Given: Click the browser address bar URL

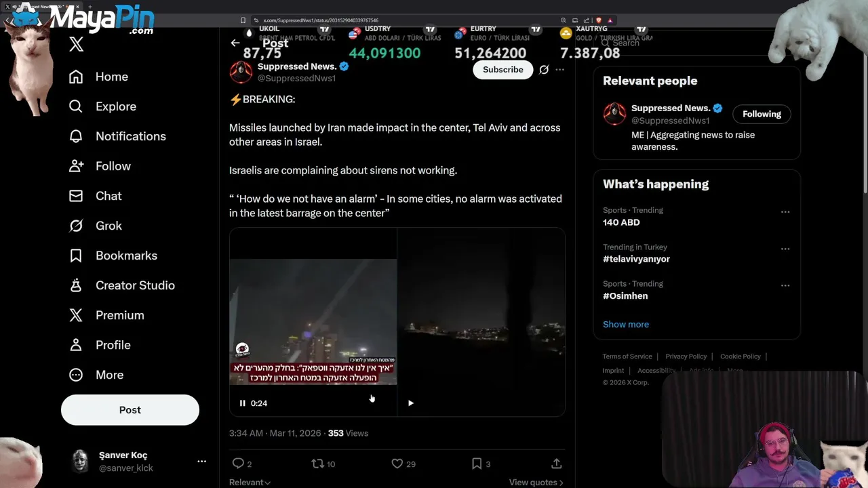Looking at the screenshot, I should [321, 20].
